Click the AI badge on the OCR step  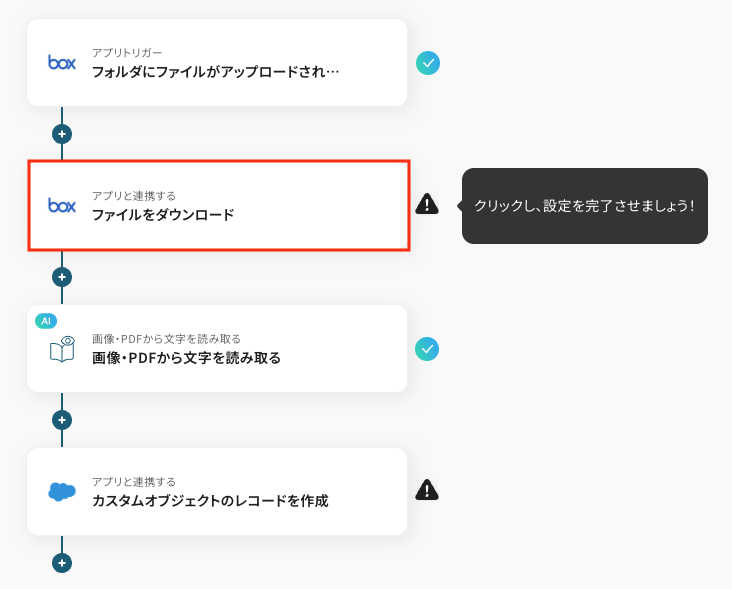tap(45, 320)
